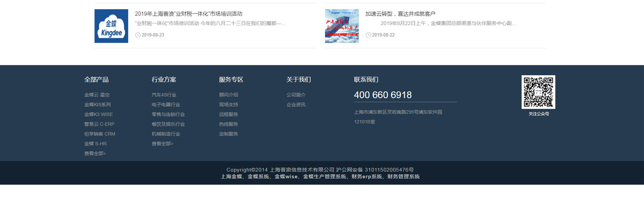Click the address line 上海市浦东新区灵岩南路295号浦东软件园
The image size is (644, 198).
coord(398,112)
